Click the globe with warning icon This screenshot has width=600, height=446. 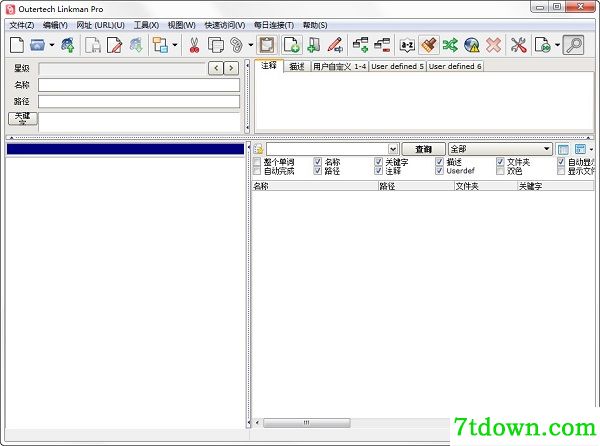pos(471,45)
